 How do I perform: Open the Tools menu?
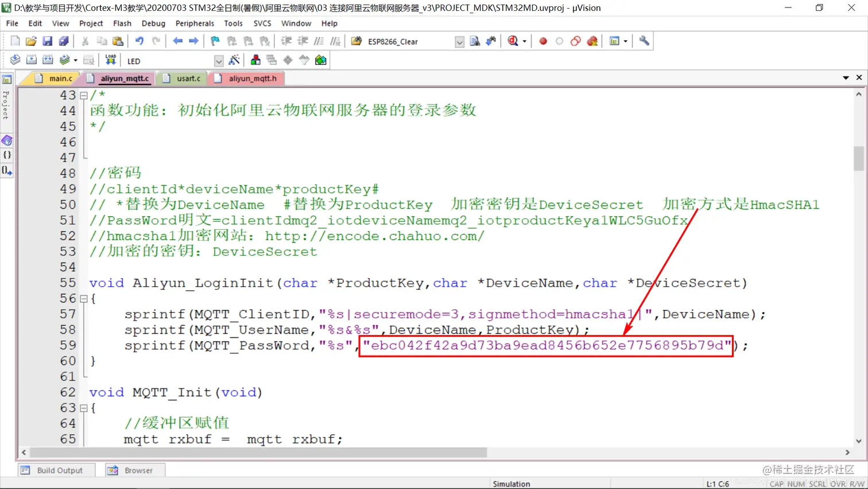coord(233,24)
